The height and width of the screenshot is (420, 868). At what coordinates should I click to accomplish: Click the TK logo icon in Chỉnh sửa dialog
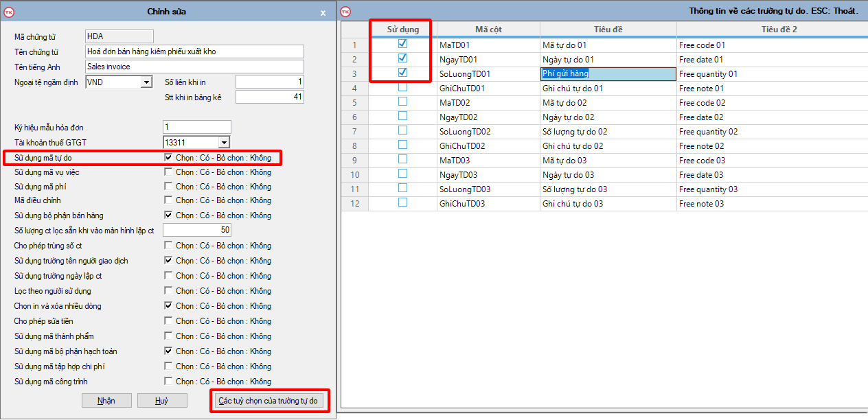pos(9,12)
